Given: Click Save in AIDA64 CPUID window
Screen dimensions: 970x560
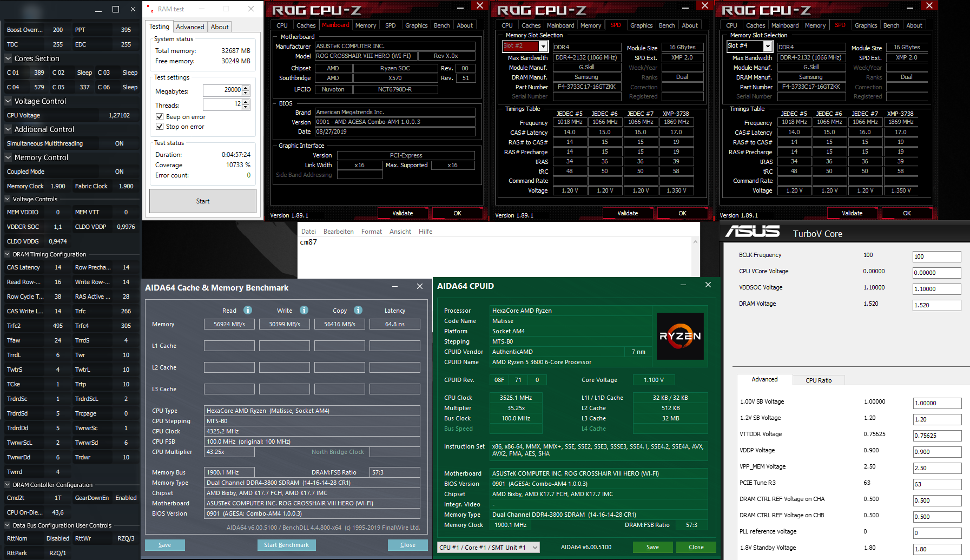Looking at the screenshot, I should click(653, 547).
